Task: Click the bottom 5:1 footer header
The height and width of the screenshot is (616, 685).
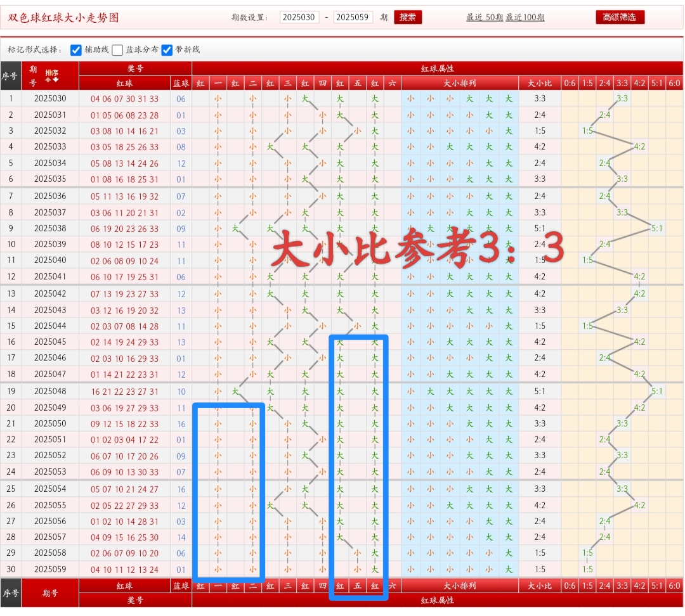Action: (x=657, y=586)
